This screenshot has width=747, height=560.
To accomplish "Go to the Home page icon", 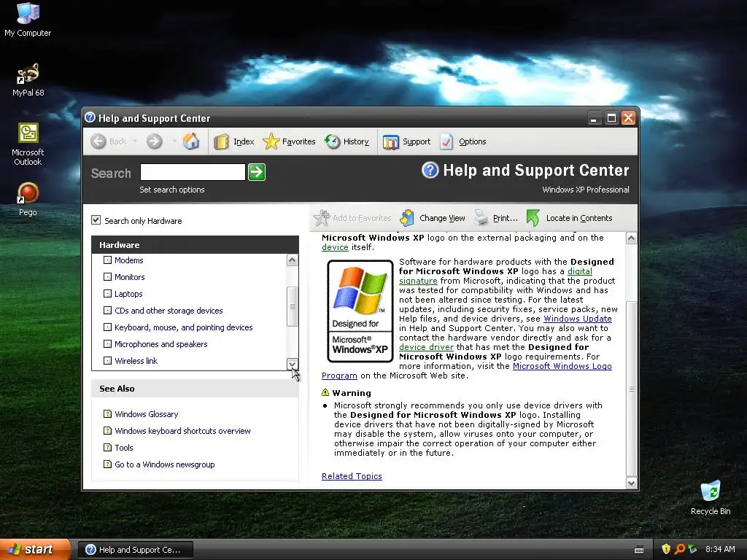I will (x=191, y=141).
